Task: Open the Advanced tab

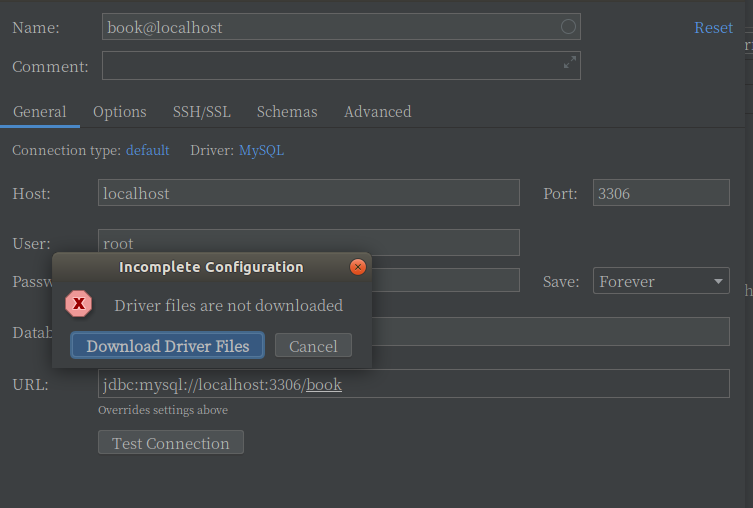Action: pos(377,112)
